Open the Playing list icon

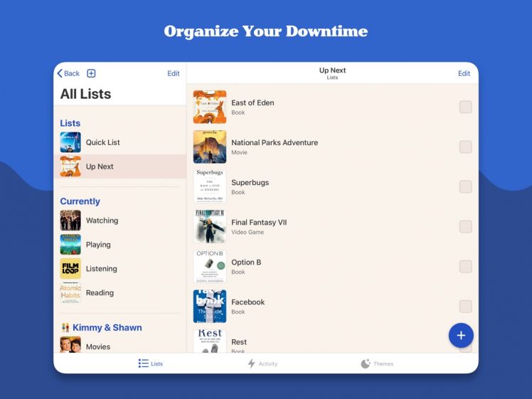tap(70, 245)
